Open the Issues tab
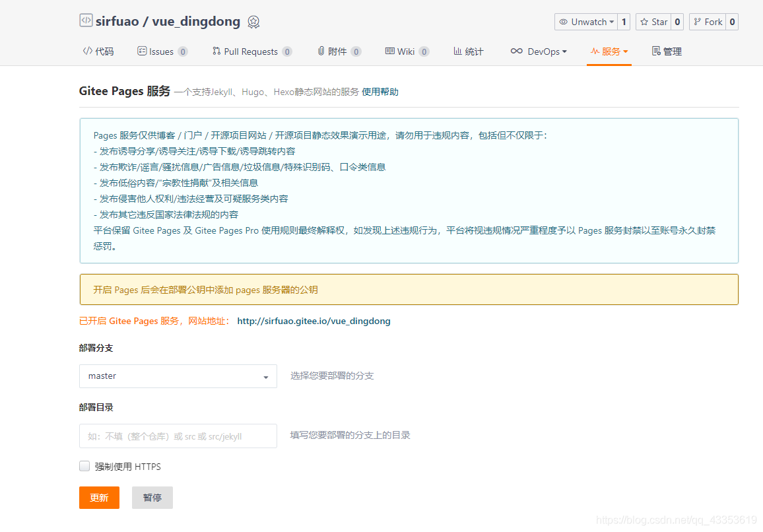This screenshot has width=763, height=532. [x=162, y=51]
